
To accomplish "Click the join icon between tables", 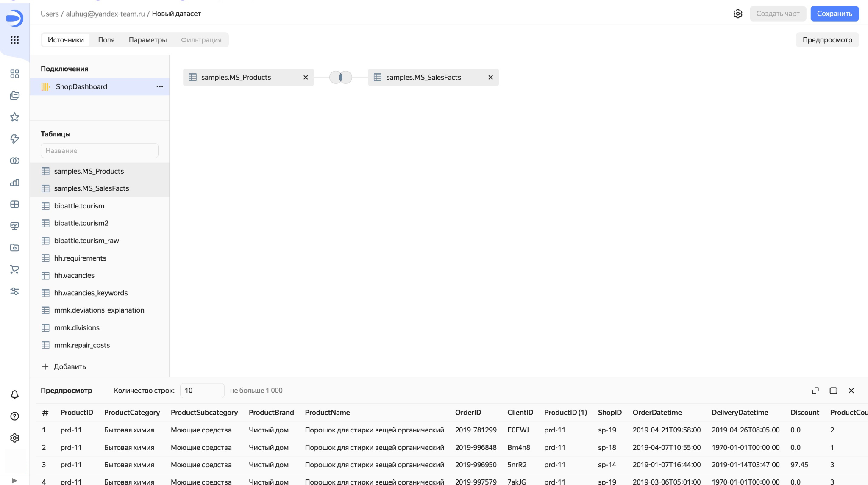I will (341, 77).
